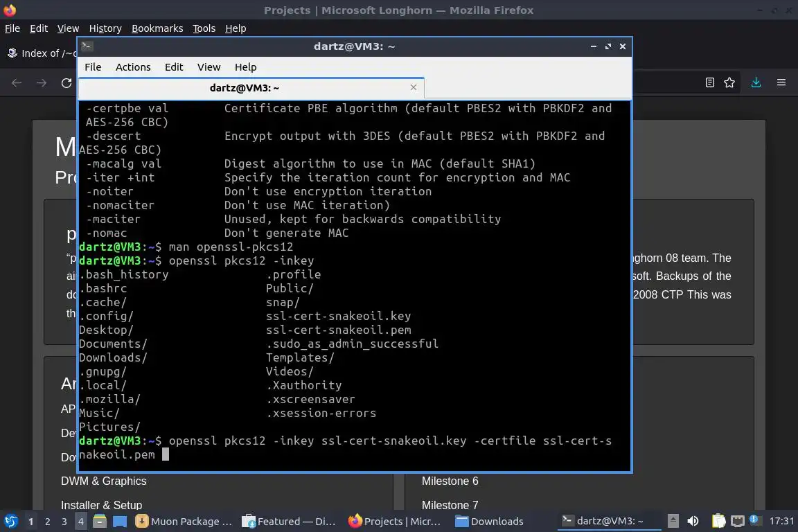
Task: Reload the page in Firefox
Action: coord(66,83)
